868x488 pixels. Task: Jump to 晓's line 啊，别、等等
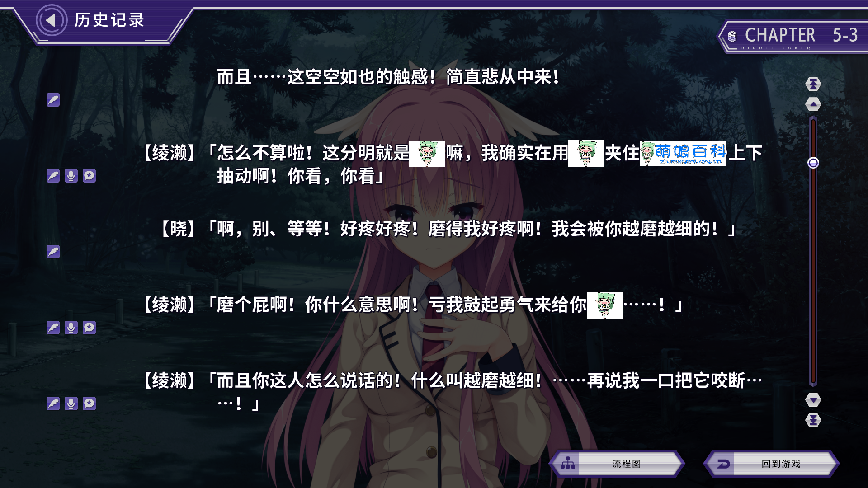[x=53, y=252]
